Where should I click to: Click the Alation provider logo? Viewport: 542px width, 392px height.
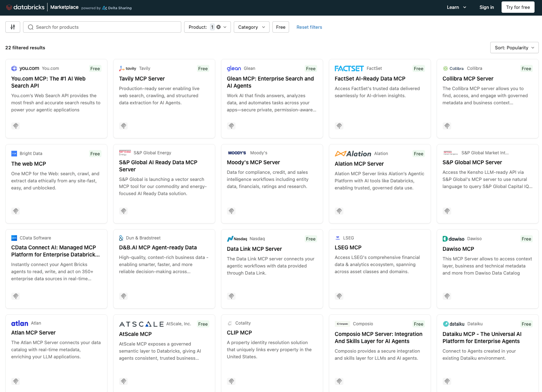353,154
